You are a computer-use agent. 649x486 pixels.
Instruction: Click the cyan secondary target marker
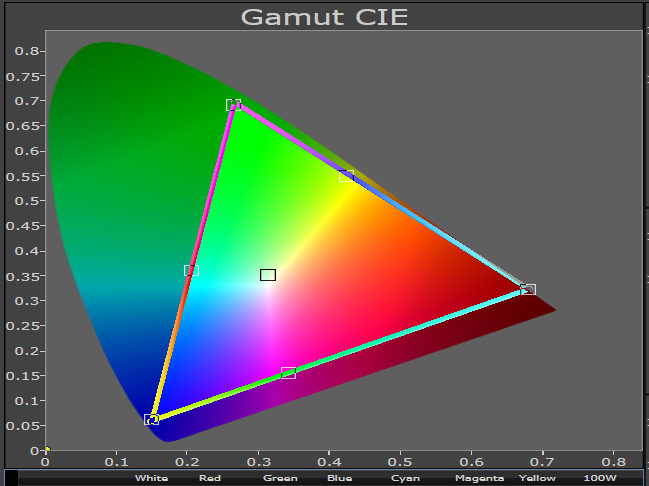191,271
